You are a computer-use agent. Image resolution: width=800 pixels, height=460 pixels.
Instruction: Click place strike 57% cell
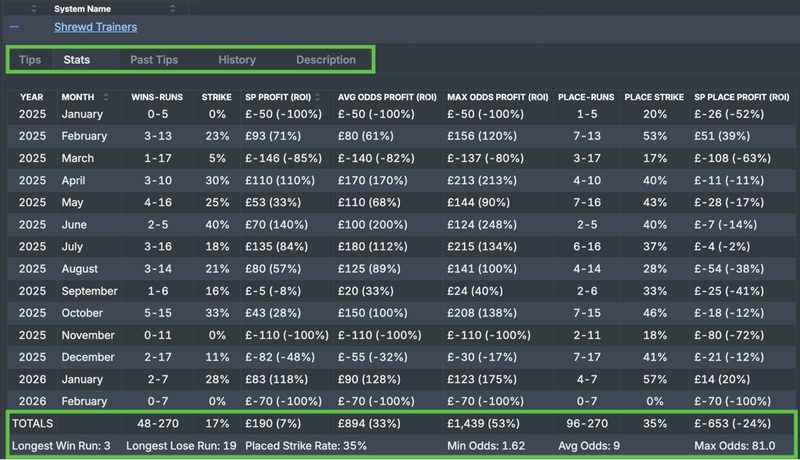pyautogui.click(x=655, y=379)
